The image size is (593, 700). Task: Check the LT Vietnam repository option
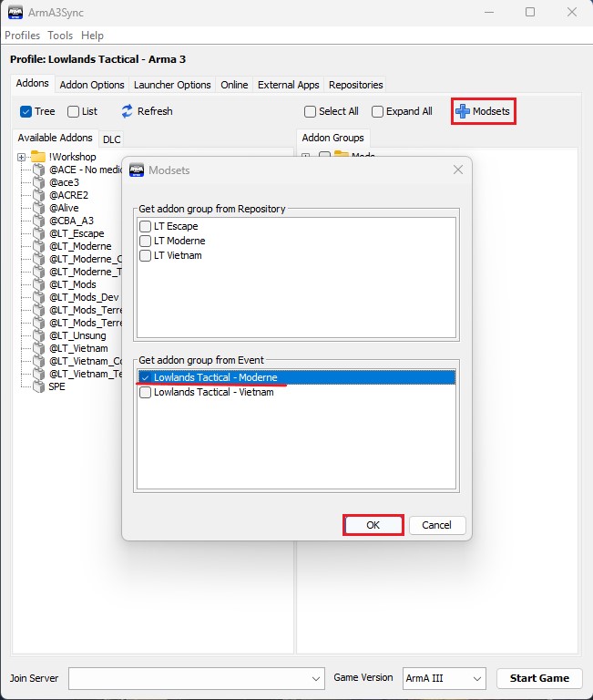[145, 255]
